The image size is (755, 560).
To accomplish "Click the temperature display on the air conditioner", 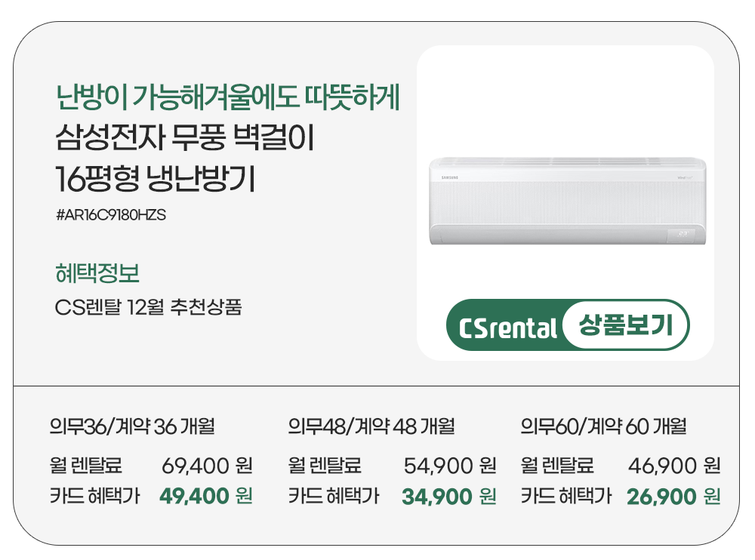I will 682,233.
